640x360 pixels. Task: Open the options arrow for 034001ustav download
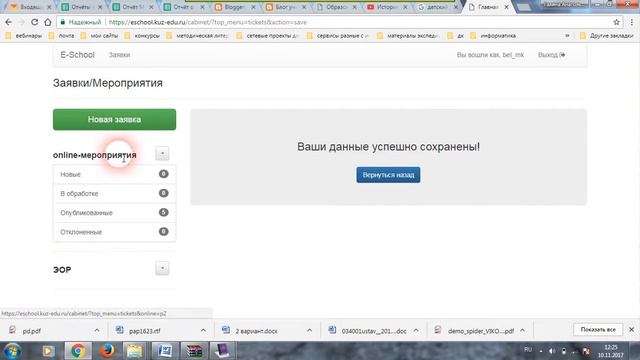point(416,330)
